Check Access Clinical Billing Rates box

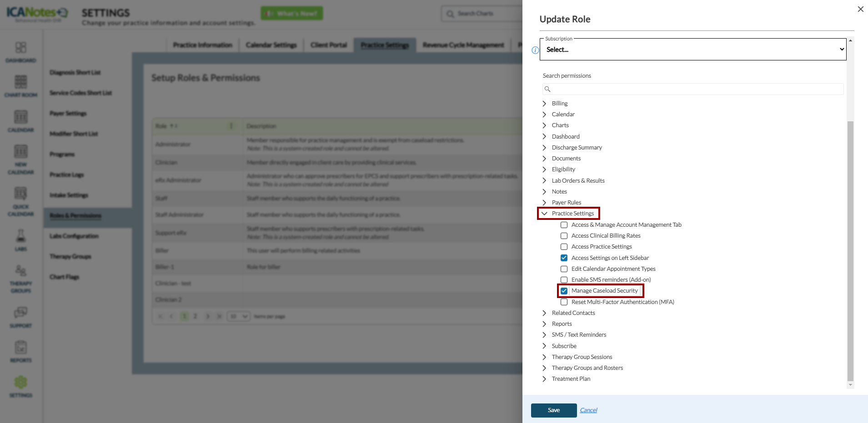[564, 236]
